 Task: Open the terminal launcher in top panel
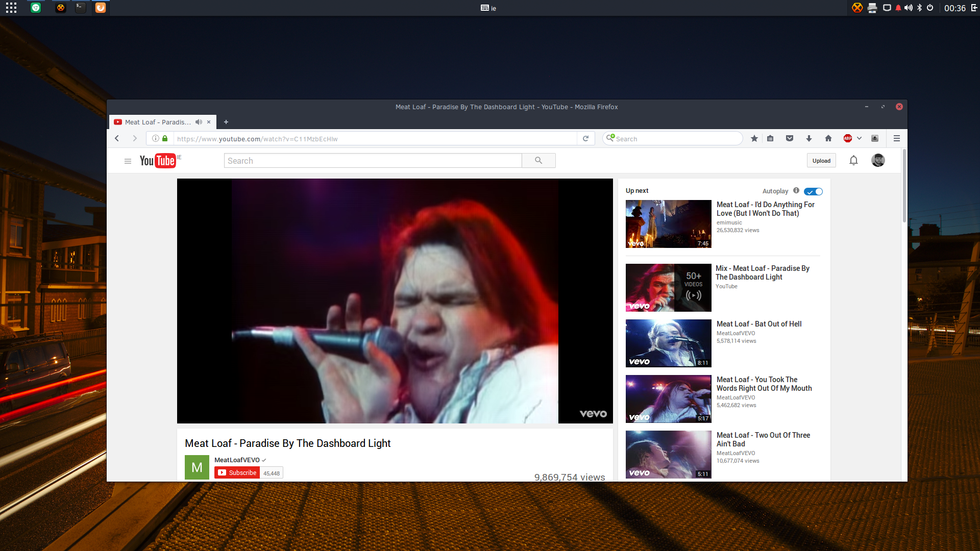80,8
